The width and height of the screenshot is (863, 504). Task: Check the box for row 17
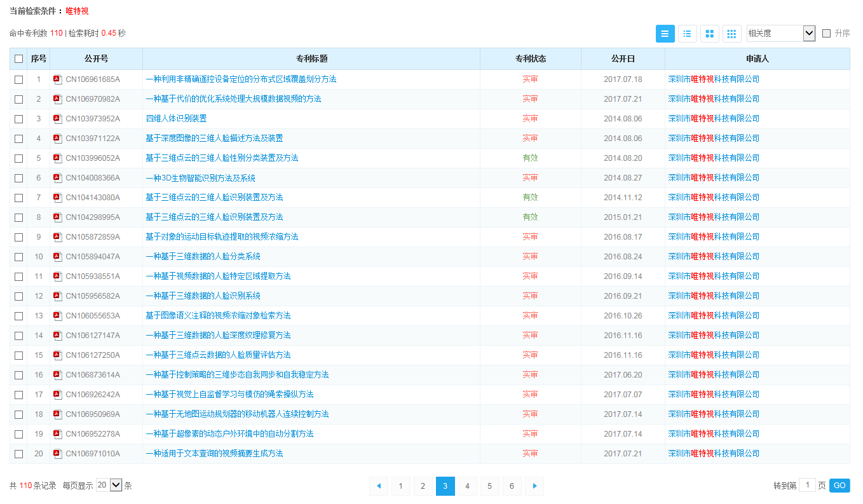[x=19, y=395]
